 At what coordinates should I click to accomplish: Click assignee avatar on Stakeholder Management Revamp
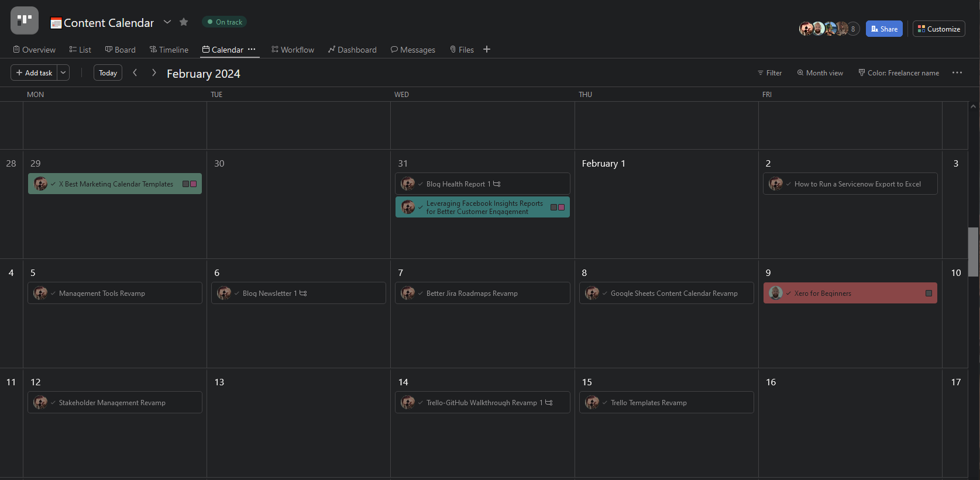40,402
